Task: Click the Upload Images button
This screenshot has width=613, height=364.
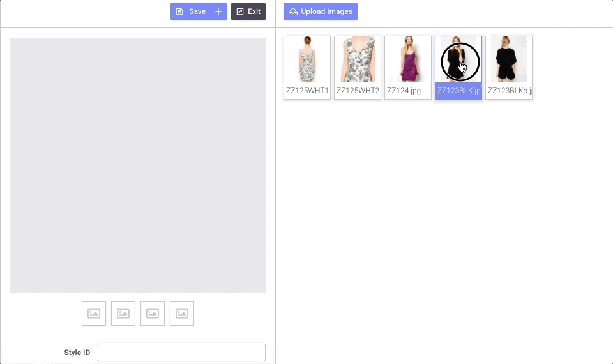Action: [320, 11]
